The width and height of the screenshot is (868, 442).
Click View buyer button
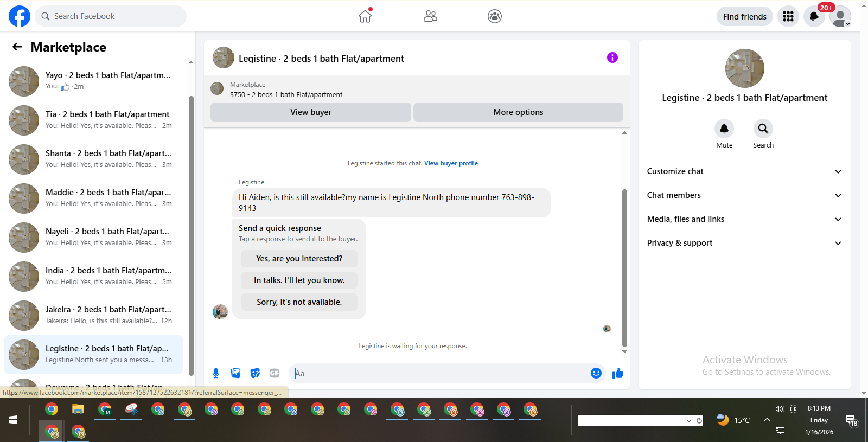[311, 112]
